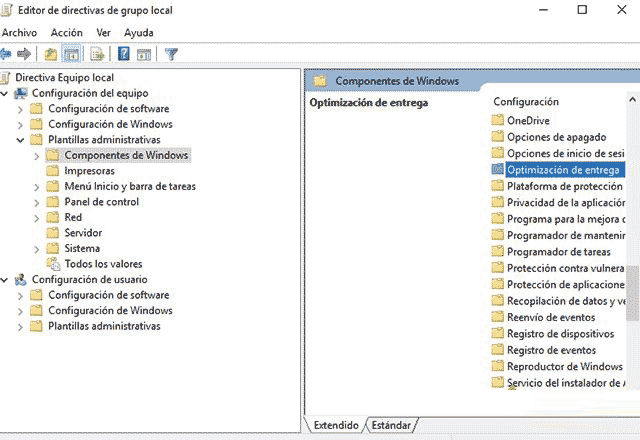Expand the Componentes de Windows node
Screen dimensions: 640x440
tap(37, 156)
